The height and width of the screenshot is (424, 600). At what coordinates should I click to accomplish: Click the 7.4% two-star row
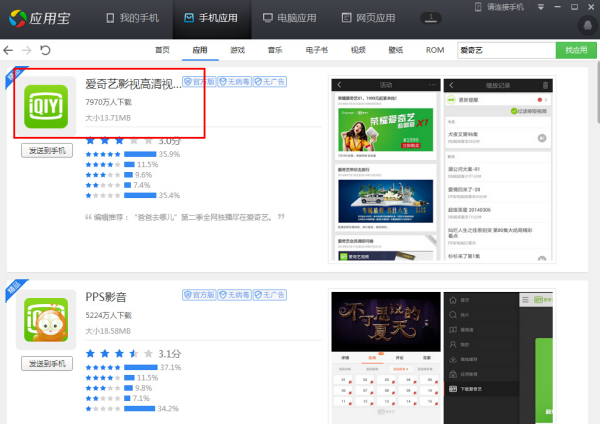pyautogui.click(x=118, y=185)
